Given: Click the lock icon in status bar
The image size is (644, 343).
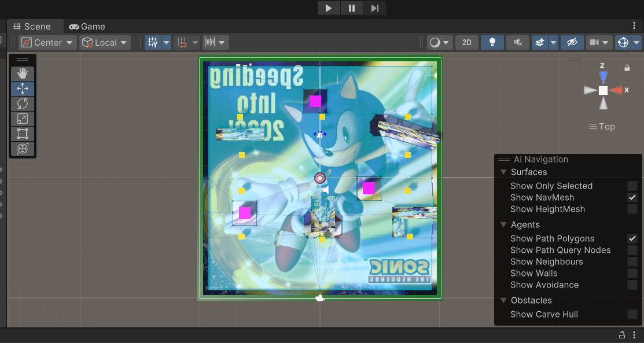Looking at the screenshot, I should [622, 335].
